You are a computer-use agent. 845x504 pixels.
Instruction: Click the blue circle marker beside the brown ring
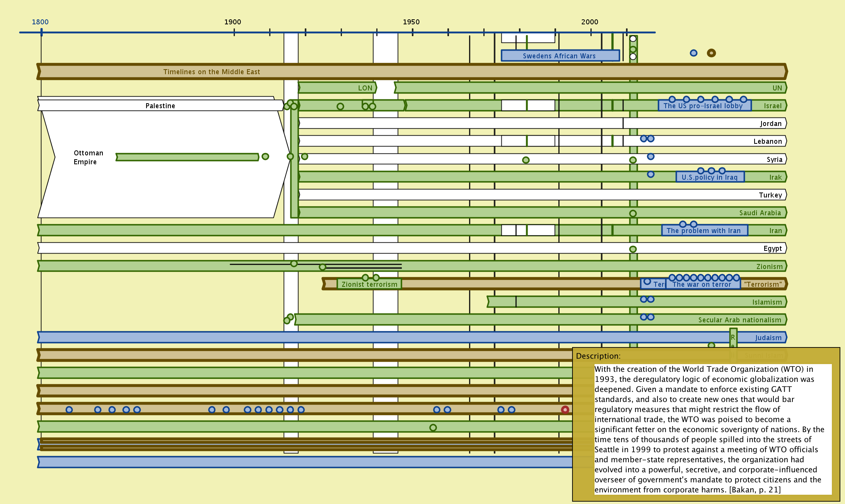click(x=693, y=53)
